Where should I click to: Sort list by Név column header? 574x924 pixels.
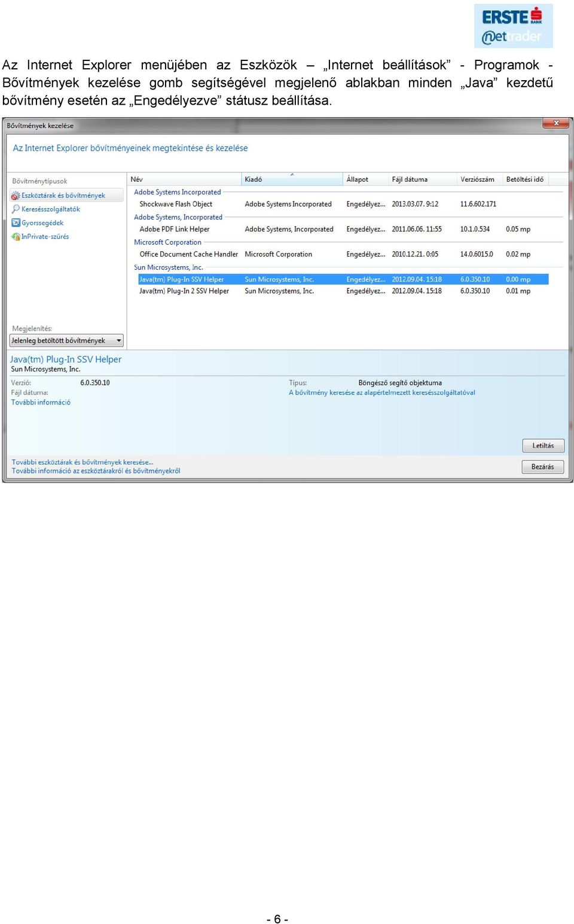184,179
